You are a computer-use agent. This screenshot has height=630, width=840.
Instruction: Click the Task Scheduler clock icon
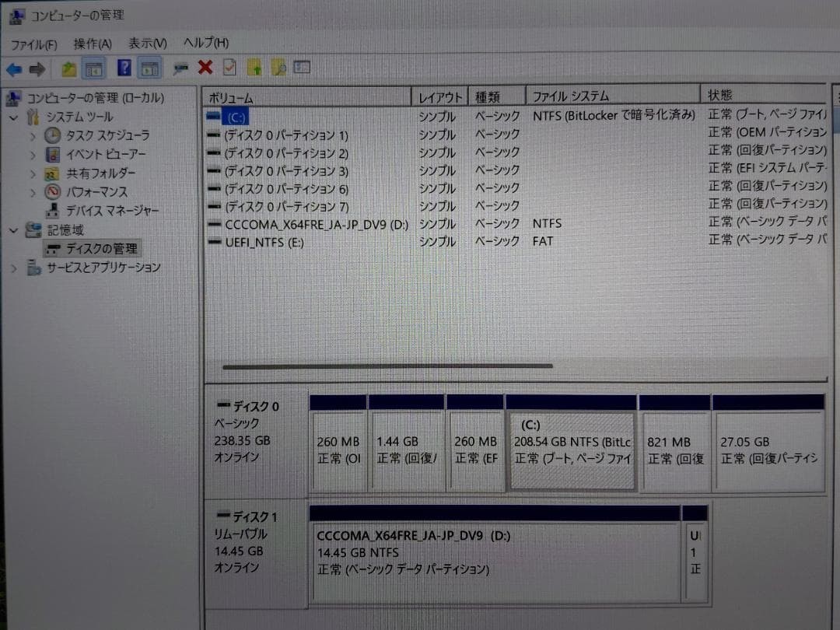click(x=52, y=135)
